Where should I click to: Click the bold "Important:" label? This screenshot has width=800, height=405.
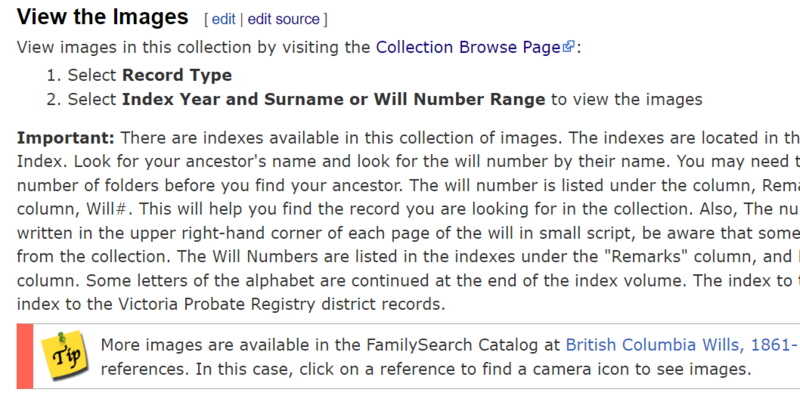(x=66, y=138)
